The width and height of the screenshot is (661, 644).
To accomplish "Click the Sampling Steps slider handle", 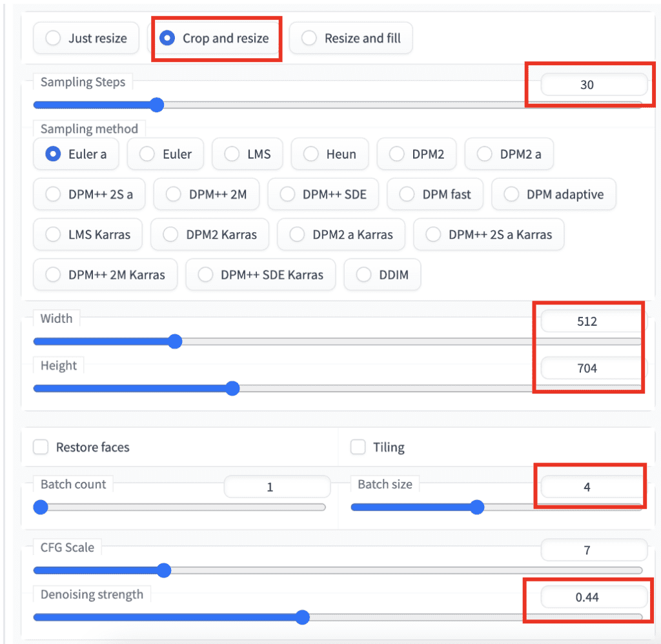I will tap(157, 105).
